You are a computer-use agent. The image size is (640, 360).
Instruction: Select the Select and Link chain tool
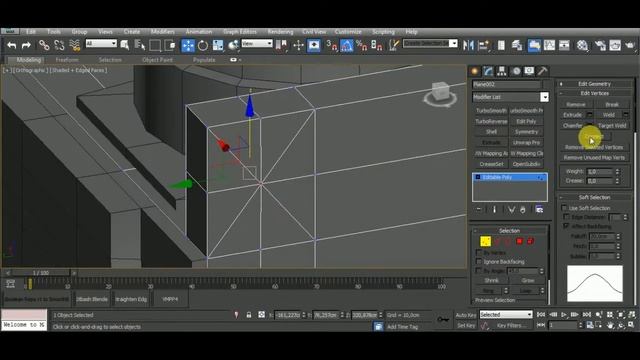[44, 45]
